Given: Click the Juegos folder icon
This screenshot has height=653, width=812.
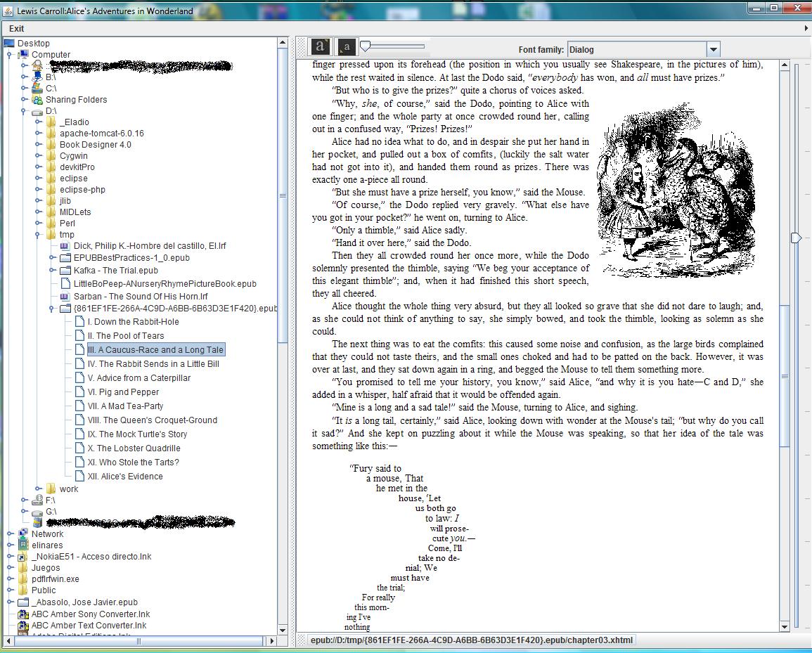Looking at the screenshot, I should [x=23, y=567].
